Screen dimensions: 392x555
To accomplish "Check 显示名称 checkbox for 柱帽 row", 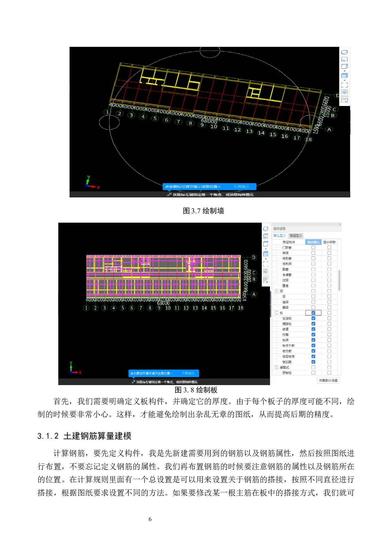I will coord(329,334).
